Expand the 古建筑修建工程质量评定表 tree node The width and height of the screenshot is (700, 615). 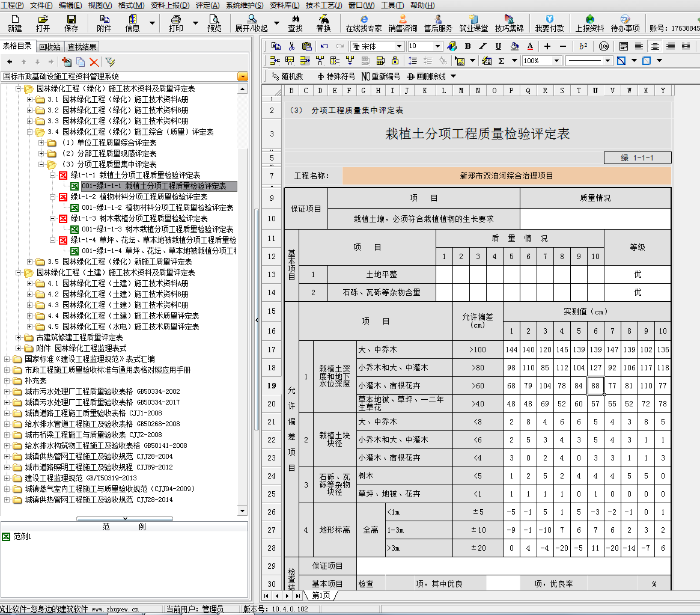tap(18, 337)
